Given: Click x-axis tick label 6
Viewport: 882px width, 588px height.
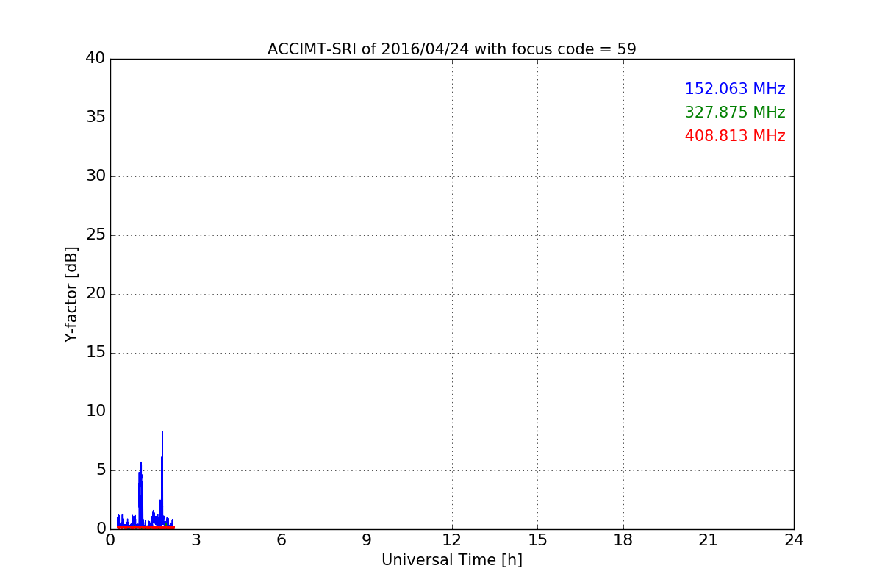Looking at the screenshot, I should (281, 540).
